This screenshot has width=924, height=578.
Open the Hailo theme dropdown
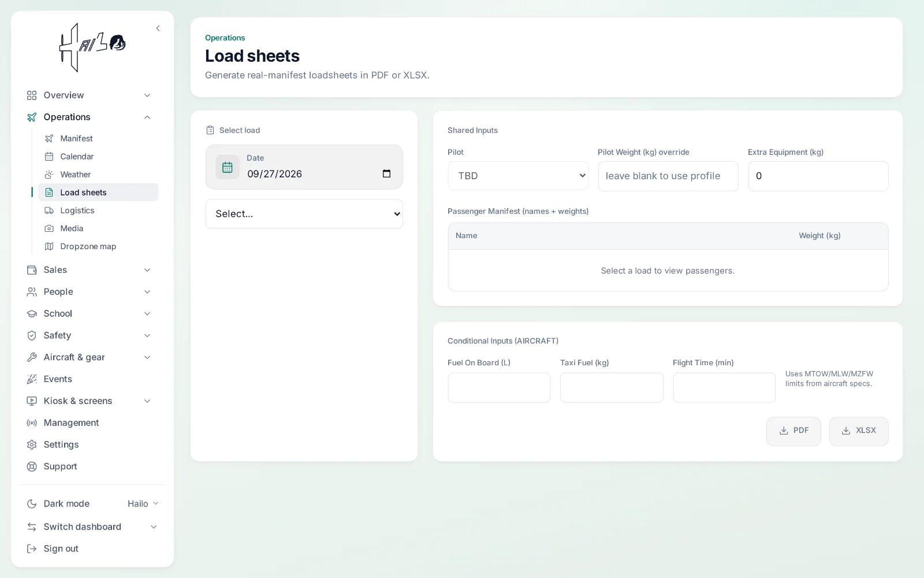click(x=143, y=504)
